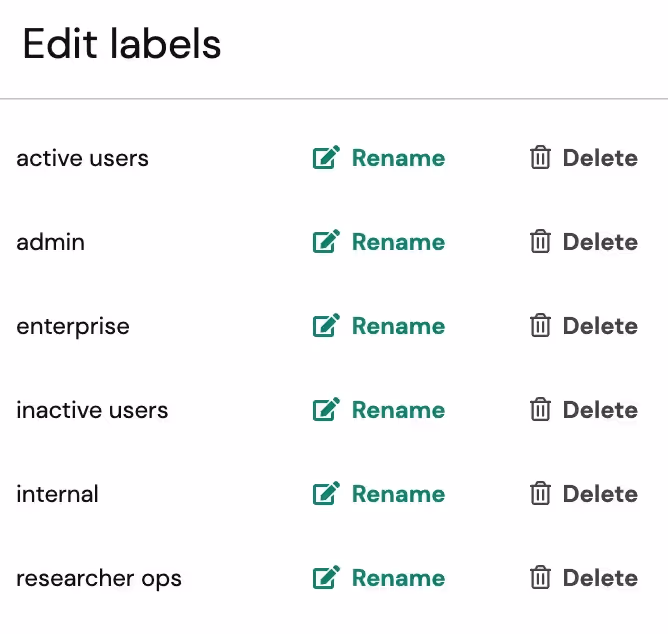The height and width of the screenshot is (634, 668).
Task: Select the enterprise label name
Action: click(73, 327)
